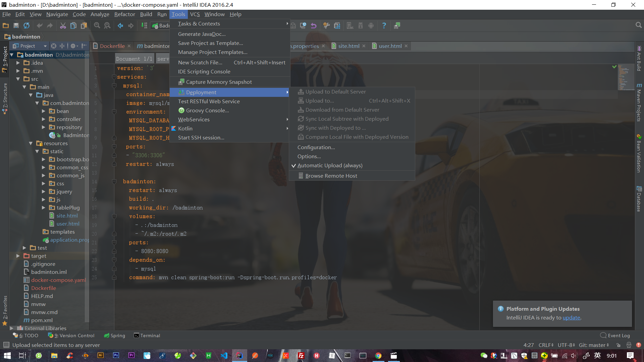This screenshot has width=644, height=362.
Task: Click the update link in notification
Action: click(x=571, y=318)
